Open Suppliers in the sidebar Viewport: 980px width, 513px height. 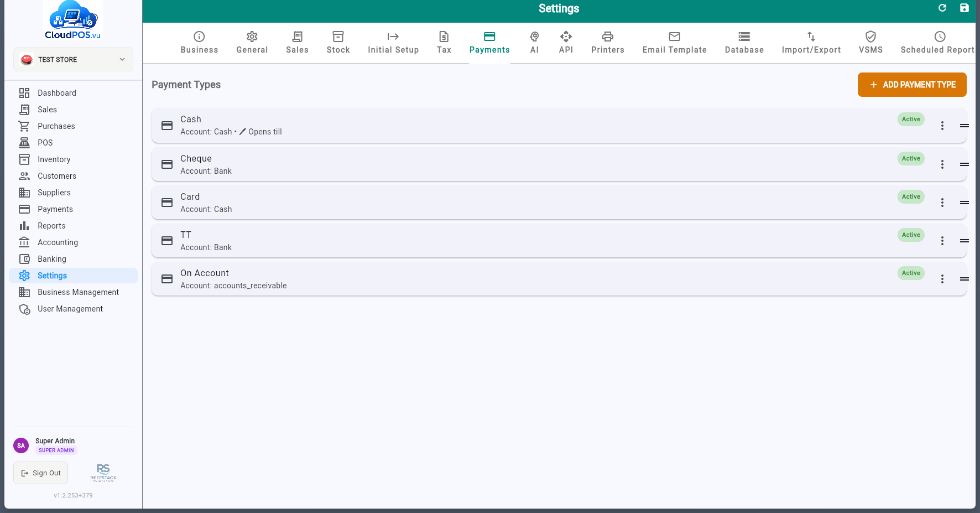point(73,193)
